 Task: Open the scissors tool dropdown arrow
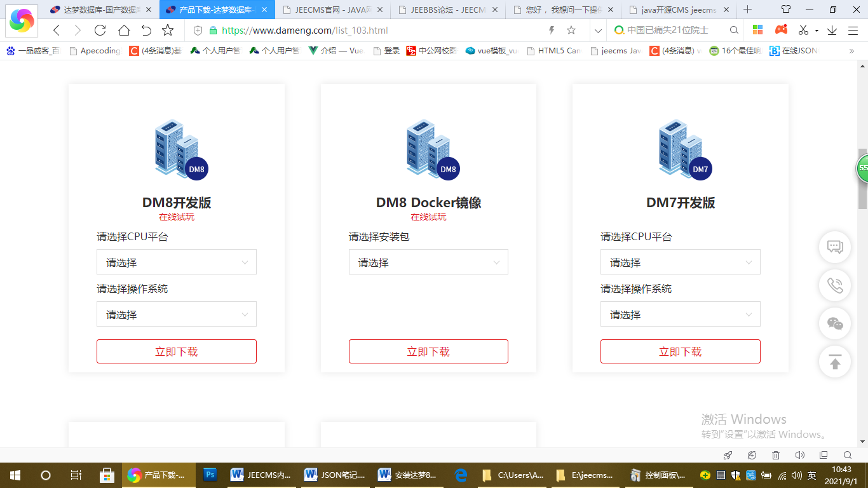click(x=817, y=30)
